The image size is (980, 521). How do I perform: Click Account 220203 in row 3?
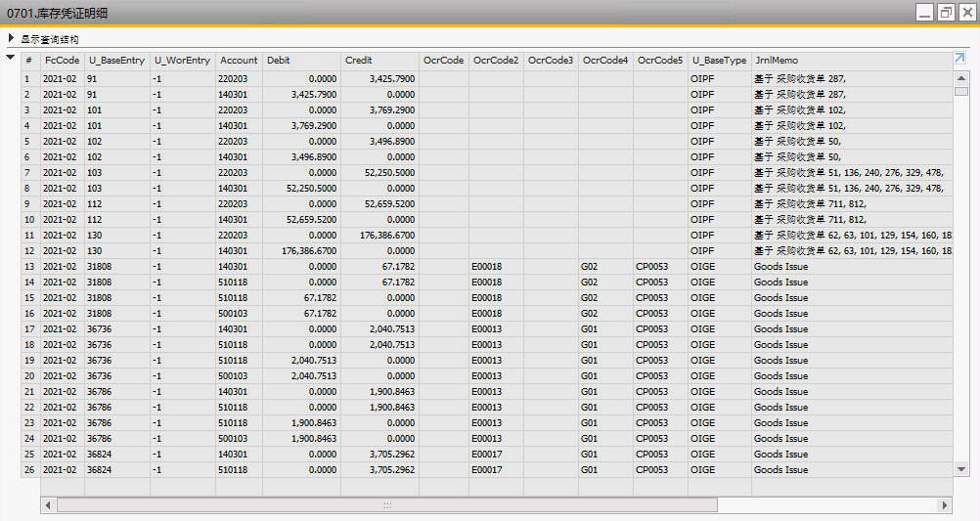pos(233,109)
